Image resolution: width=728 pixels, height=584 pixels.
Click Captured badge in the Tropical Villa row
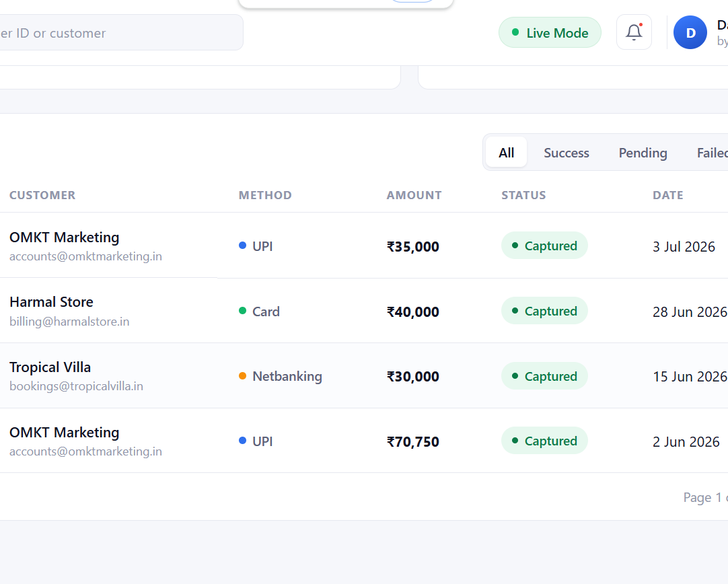pos(544,375)
